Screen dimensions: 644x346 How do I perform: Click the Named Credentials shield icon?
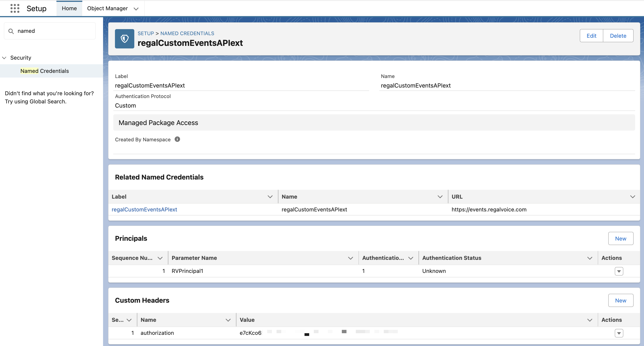pos(125,39)
